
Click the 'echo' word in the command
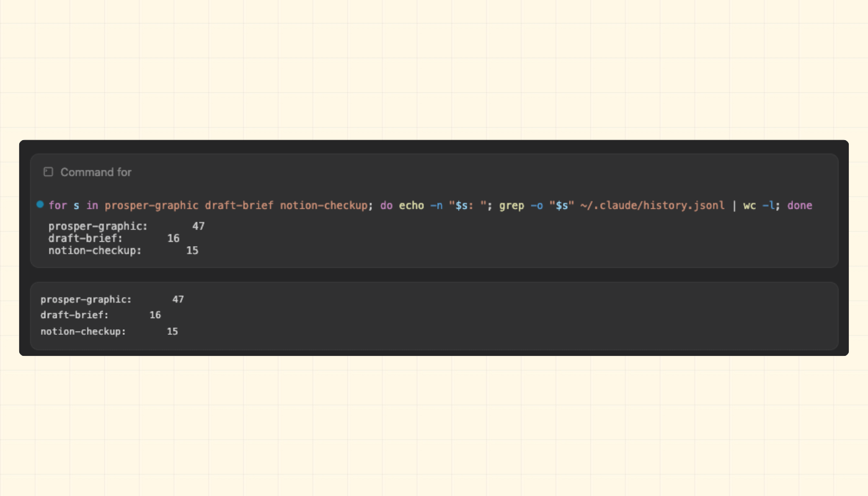click(x=411, y=205)
